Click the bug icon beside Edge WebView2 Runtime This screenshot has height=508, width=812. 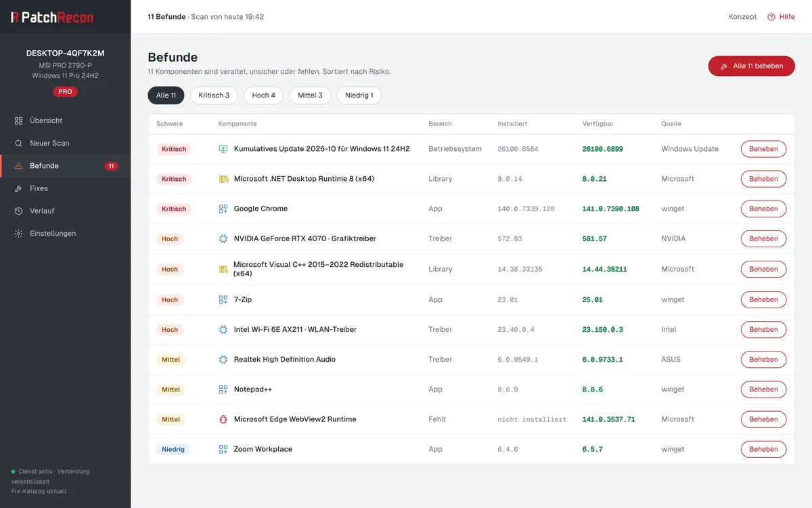pos(223,419)
